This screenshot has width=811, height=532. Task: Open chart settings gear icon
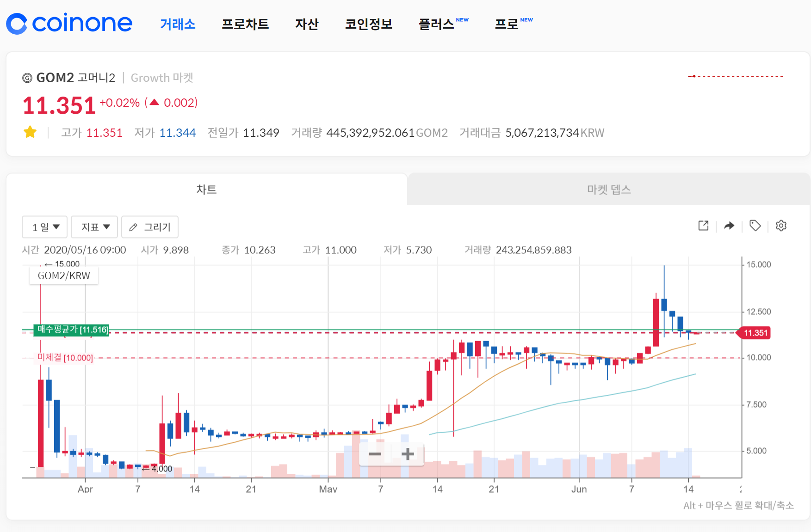coord(781,226)
